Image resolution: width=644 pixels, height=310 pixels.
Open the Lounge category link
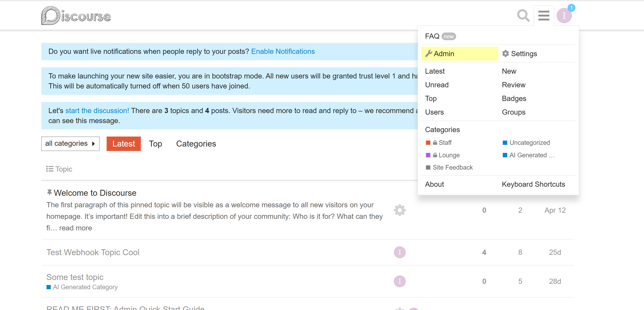[449, 155]
